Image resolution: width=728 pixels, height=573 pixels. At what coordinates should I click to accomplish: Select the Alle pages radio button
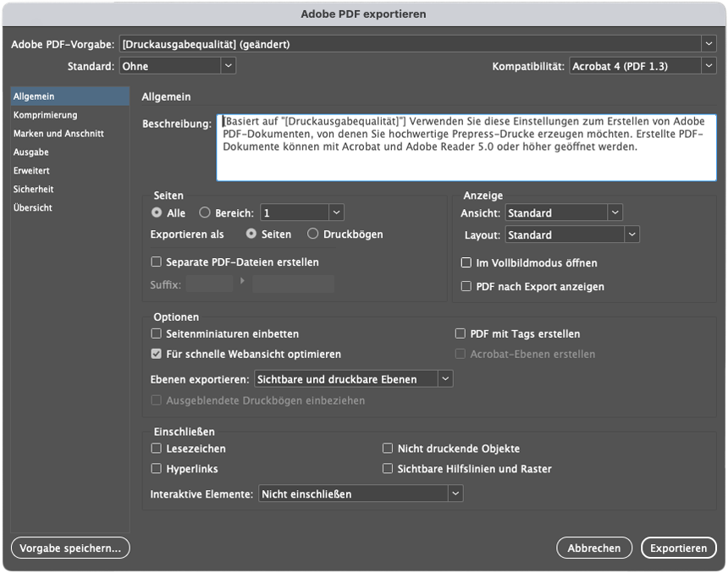click(157, 212)
